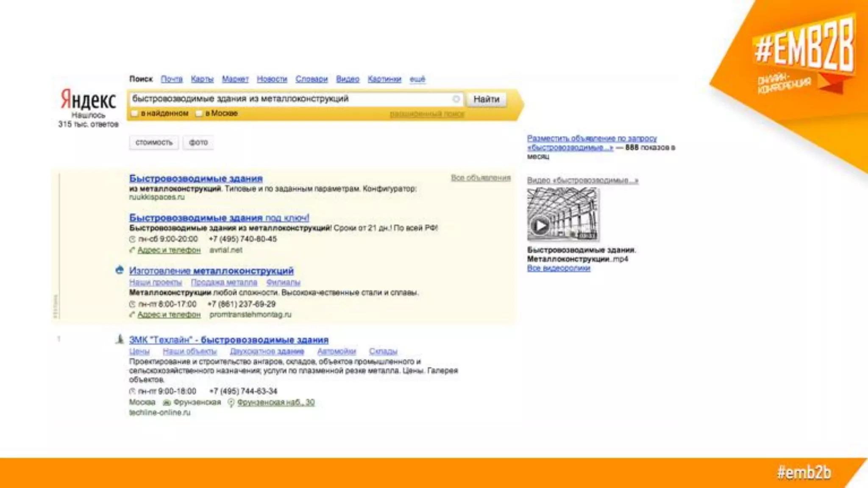Click inside the search query field
This screenshot has height=488, width=868.
tap(288, 99)
